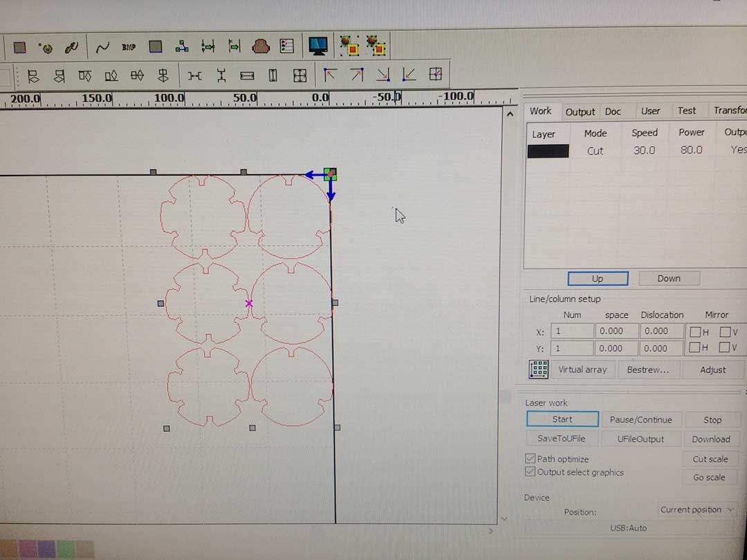Click the Bestrew button
The height and width of the screenshot is (560, 747).
pyautogui.click(x=648, y=369)
